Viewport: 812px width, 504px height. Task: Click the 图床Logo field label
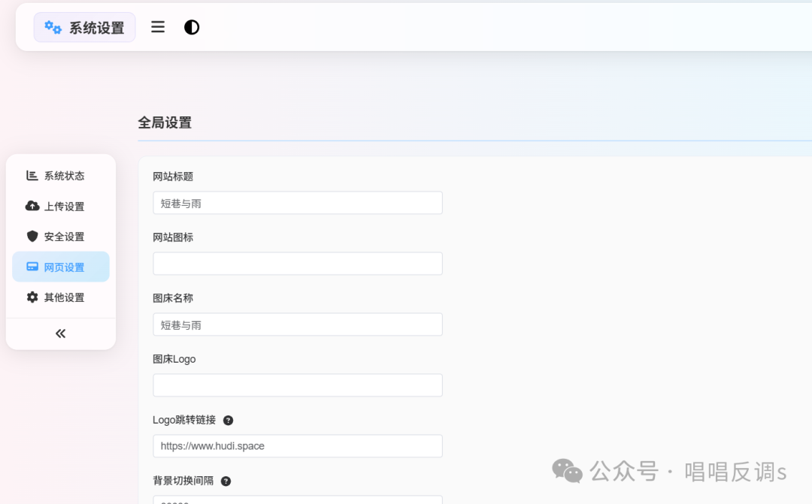pos(174,359)
